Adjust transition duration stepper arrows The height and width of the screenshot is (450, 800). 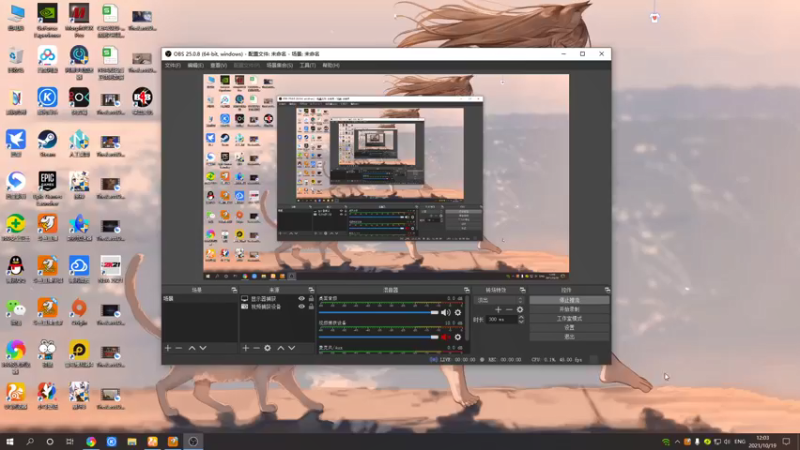pyautogui.click(x=521, y=319)
